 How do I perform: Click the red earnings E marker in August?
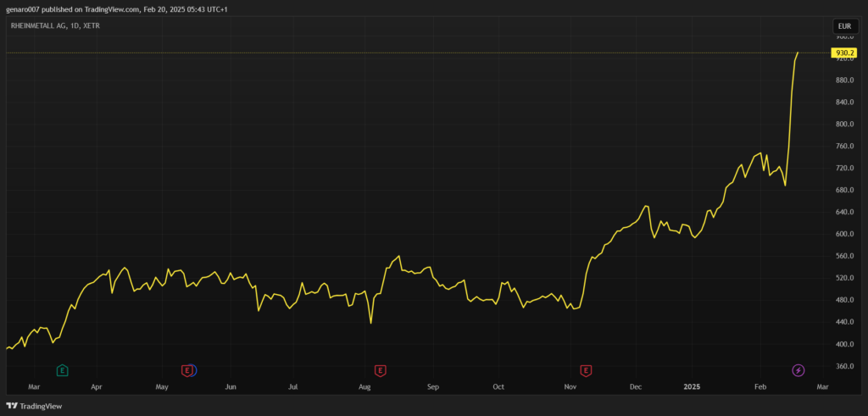380,370
